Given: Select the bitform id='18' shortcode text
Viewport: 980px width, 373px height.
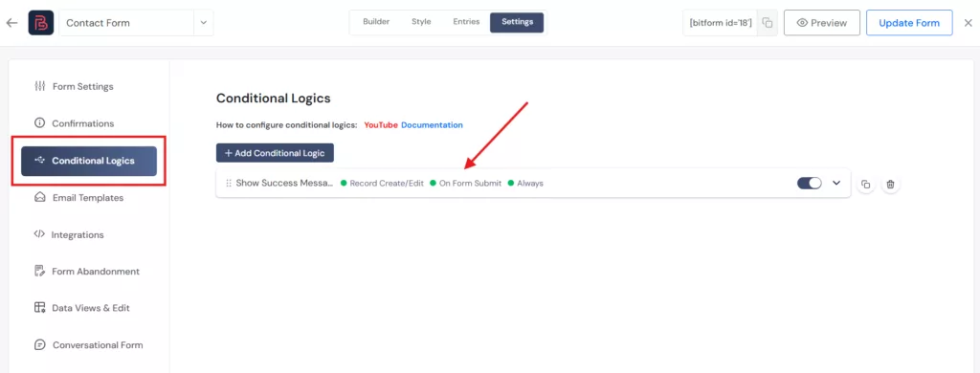Looking at the screenshot, I should coord(720,23).
